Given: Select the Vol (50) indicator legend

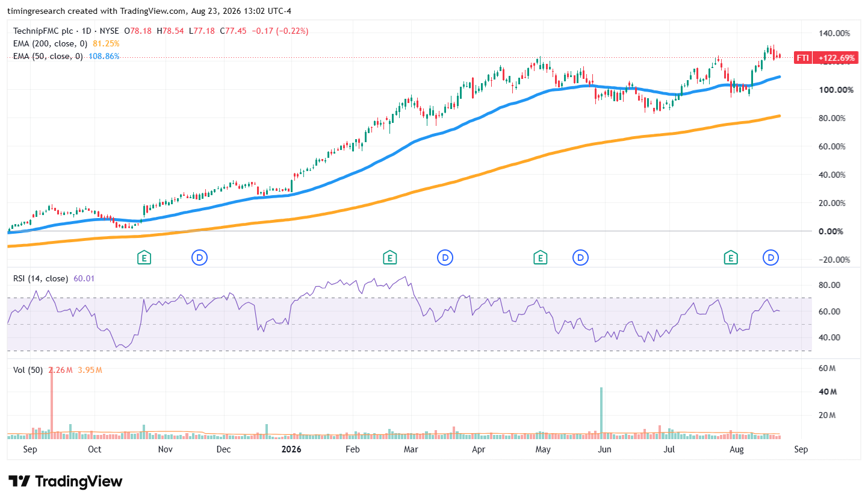Looking at the screenshot, I should tap(28, 370).
